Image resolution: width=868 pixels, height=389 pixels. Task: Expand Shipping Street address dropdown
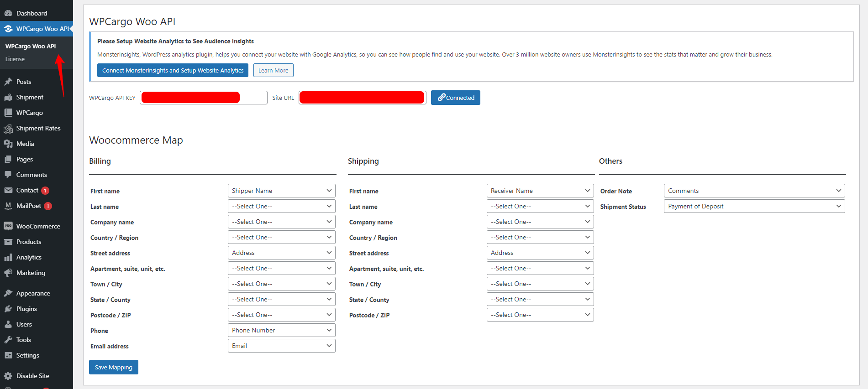coord(540,253)
